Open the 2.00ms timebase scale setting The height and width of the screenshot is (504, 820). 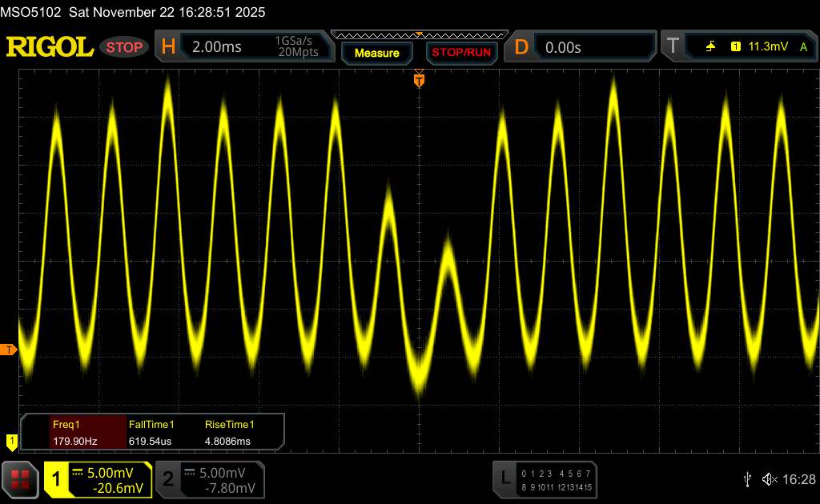(x=216, y=47)
